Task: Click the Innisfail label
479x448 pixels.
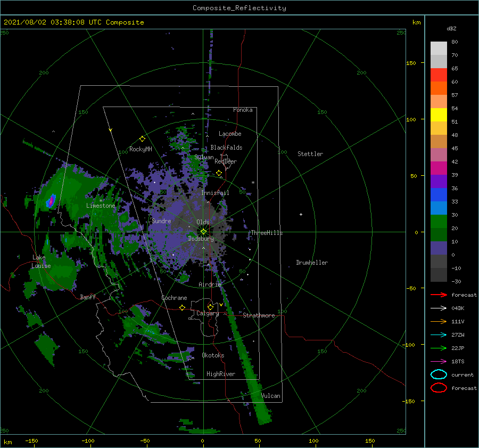Action: coord(215,193)
